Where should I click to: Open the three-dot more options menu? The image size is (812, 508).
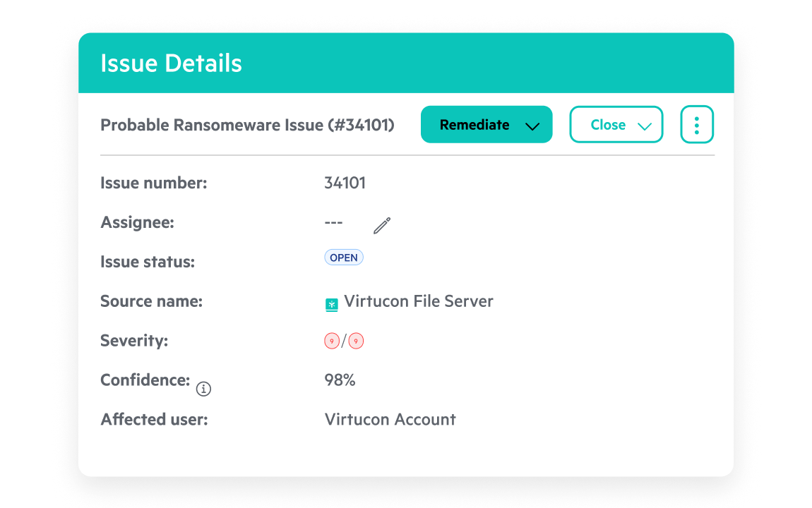coord(697,125)
